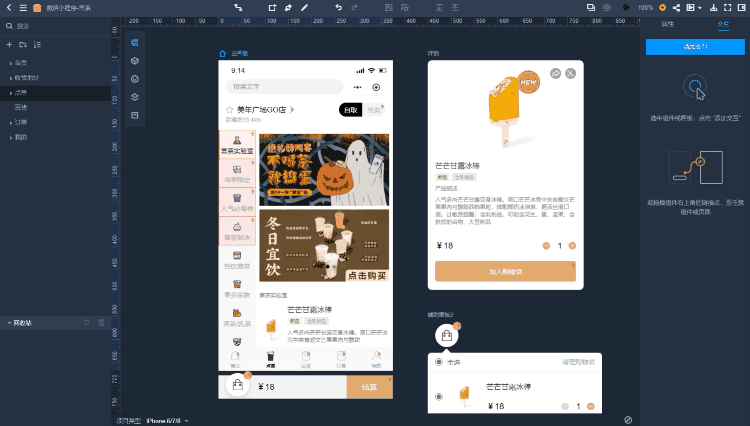The image size is (750, 426).
Task: Close the product detail card
Action: [x=570, y=73]
